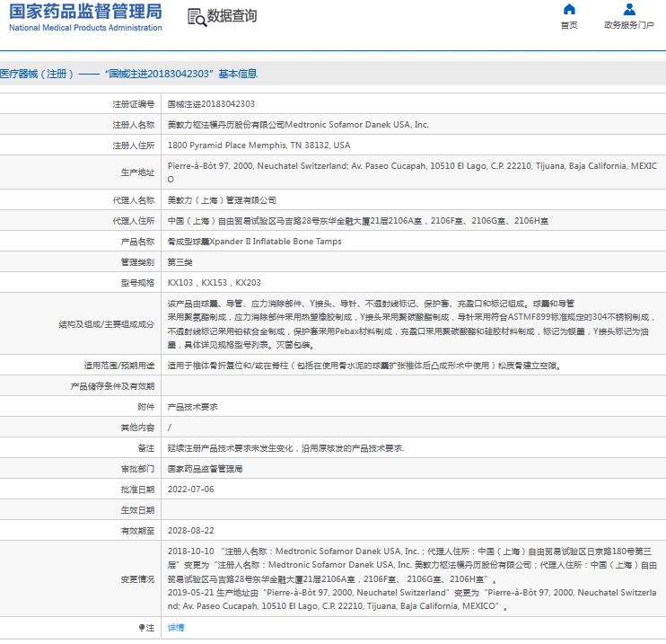Click product name Xpander II Inflatable Bone Tamps

[254, 242]
